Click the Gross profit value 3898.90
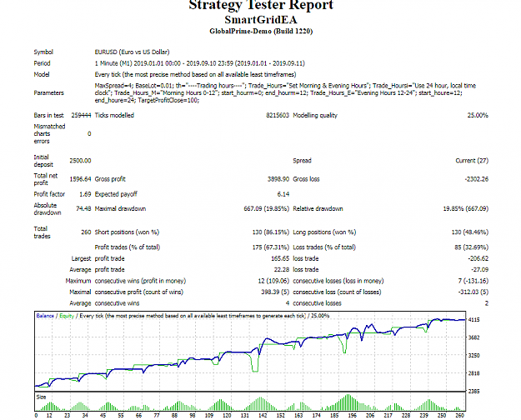The width and height of the screenshot is (521, 420). click(x=278, y=179)
